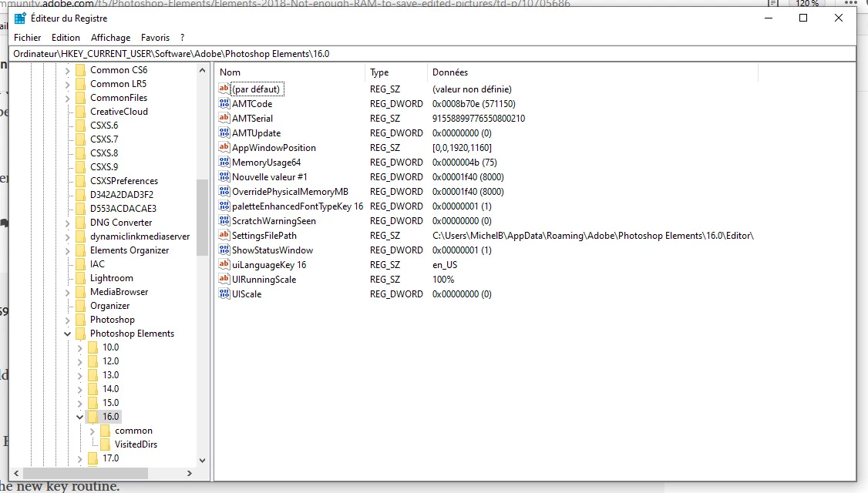The height and width of the screenshot is (493, 868).
Task: Click the IAC folder icon
Action: 80,264
